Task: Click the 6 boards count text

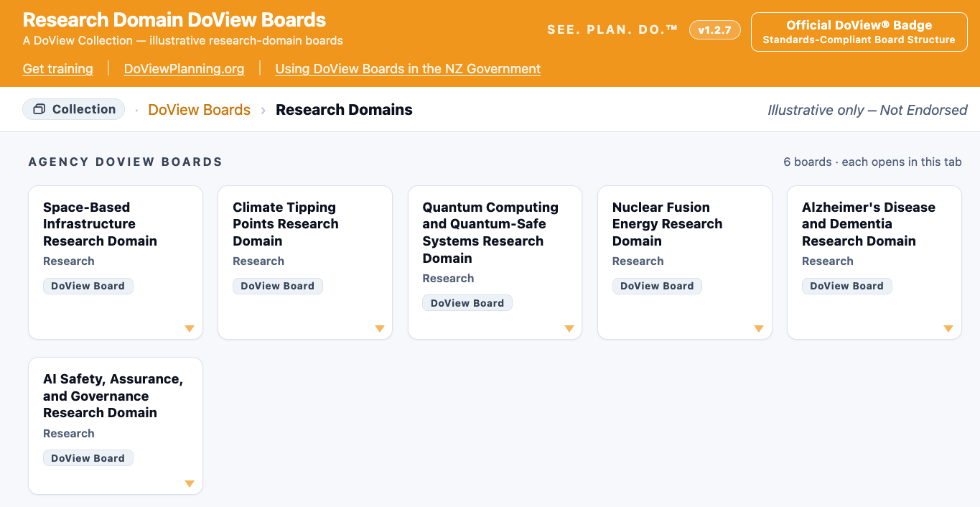Action: pos(808,162)
